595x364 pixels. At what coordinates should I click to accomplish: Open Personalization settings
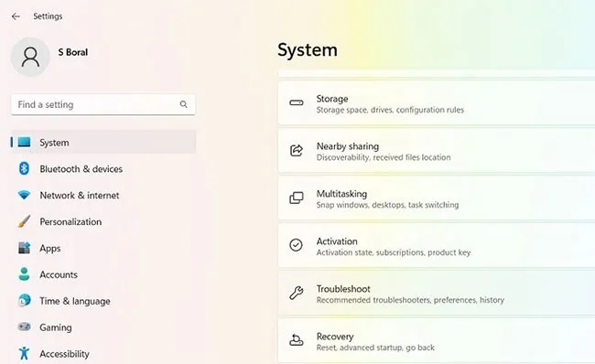103,222
